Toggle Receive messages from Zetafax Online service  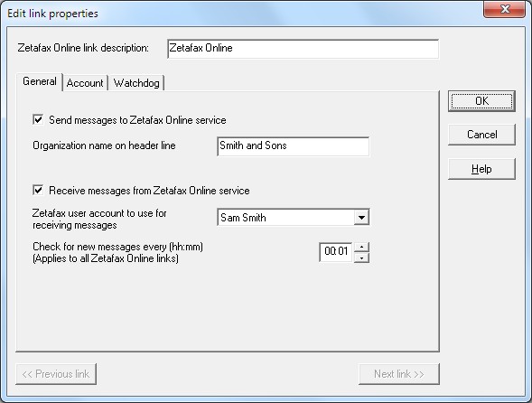(38, 190)
